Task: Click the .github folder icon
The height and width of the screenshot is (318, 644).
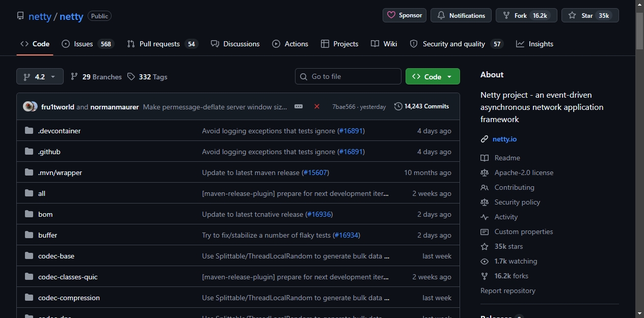Action: [x=29, y=152]
